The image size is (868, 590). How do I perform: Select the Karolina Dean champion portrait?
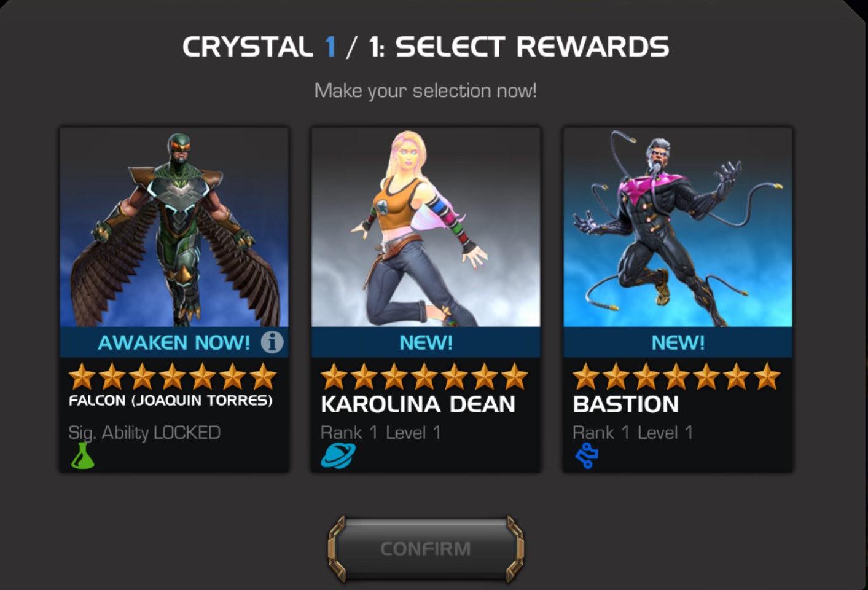pos(426,227)
